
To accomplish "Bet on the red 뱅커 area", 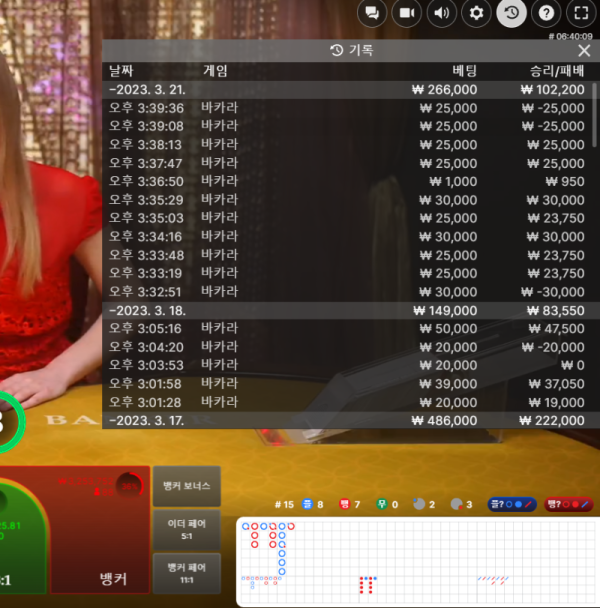I will tap(100, 530).
